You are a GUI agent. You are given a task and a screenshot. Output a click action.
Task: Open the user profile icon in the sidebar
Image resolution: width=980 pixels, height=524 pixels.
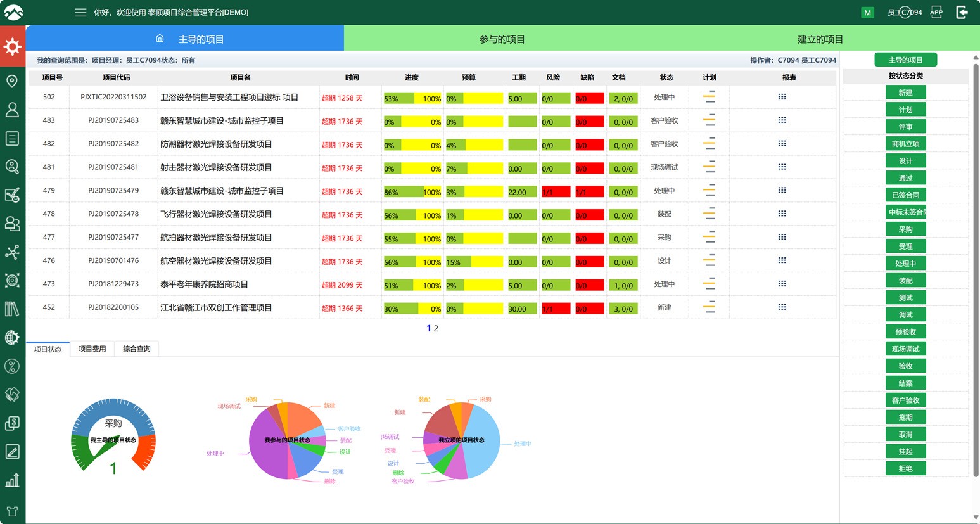click(x=13, y=110)
